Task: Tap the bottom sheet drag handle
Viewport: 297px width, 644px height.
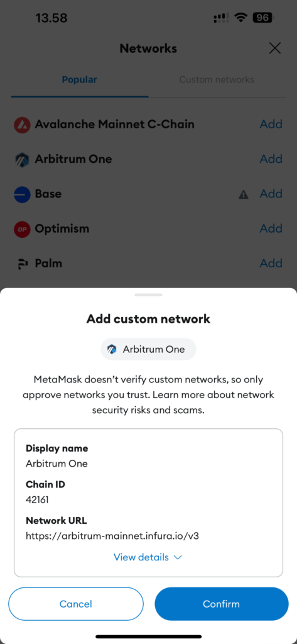Action: tap(148, 295)
